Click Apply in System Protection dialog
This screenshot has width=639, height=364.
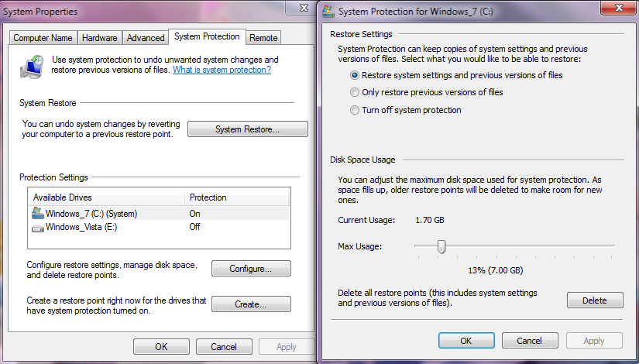[x=594, y=341]
